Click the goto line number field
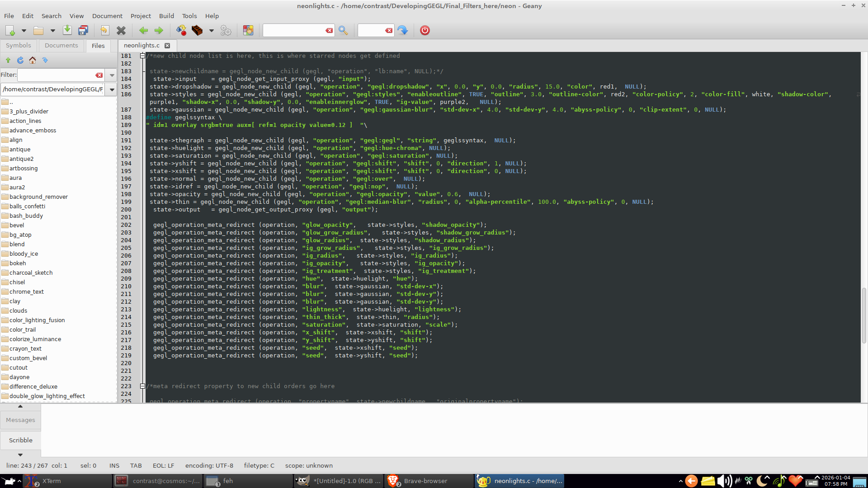The width and height of the screenshot is (868, 488). pos(371,30)
